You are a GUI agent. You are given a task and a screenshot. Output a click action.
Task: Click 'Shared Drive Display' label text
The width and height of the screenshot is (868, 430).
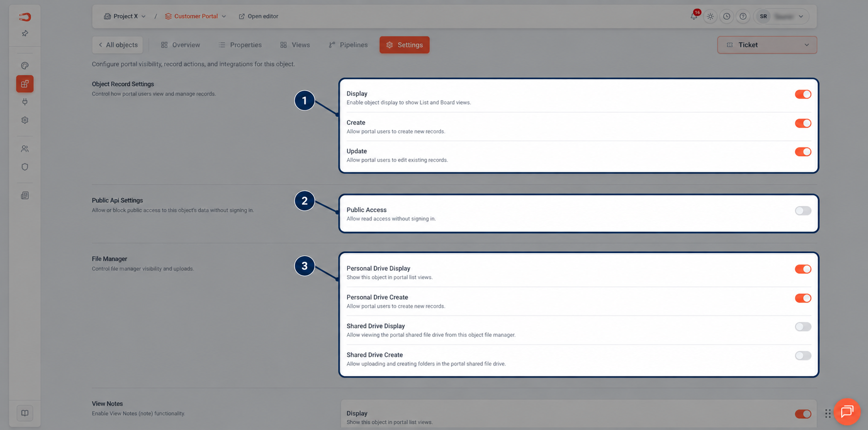[376, 326]
